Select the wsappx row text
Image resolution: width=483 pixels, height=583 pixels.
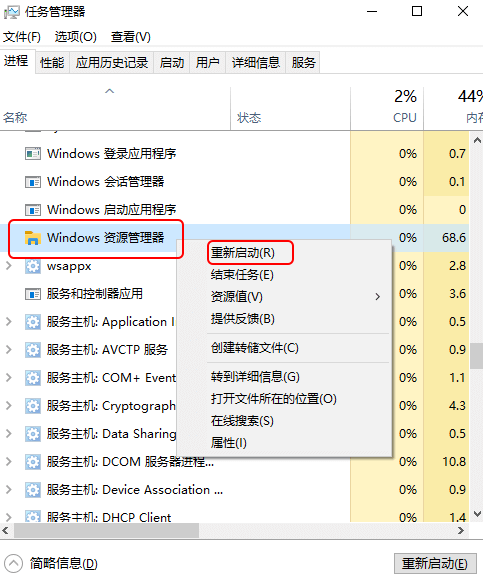click(x=69, y=266)
